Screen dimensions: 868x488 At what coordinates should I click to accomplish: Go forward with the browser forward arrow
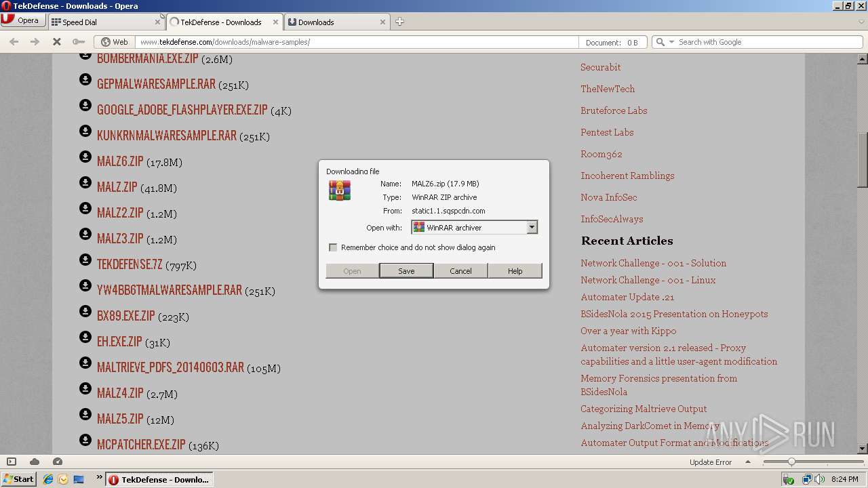pos(35,42)
